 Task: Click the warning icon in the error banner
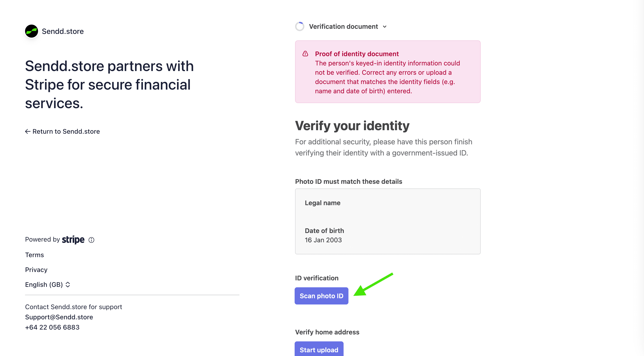pos(305,54)
